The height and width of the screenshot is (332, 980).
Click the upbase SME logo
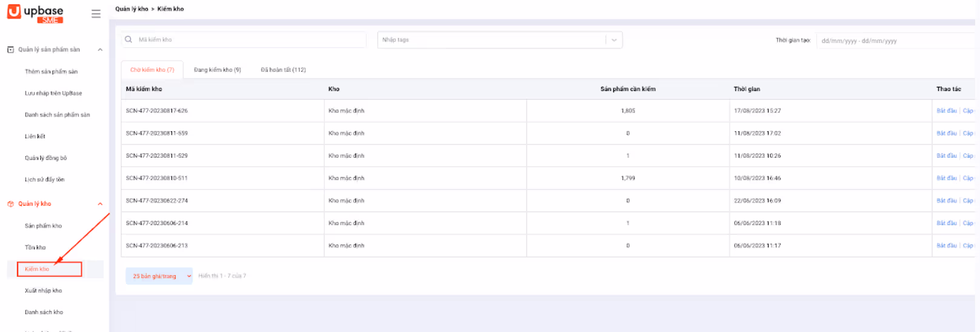[35, 14]
